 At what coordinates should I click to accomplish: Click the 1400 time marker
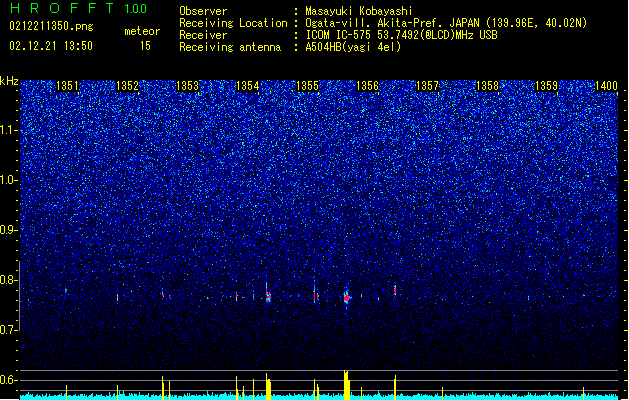[x=606, y=86]
